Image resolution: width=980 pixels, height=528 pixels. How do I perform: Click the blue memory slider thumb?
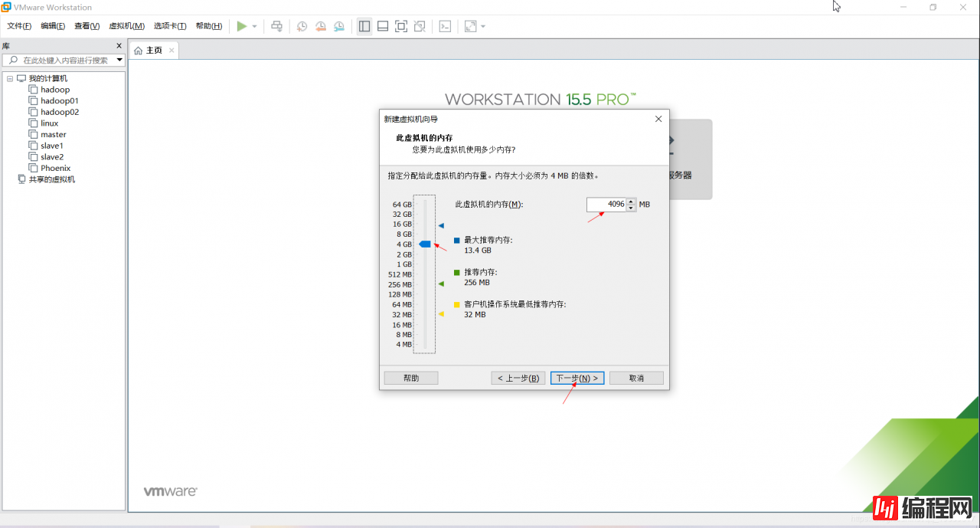pos(425,244)
